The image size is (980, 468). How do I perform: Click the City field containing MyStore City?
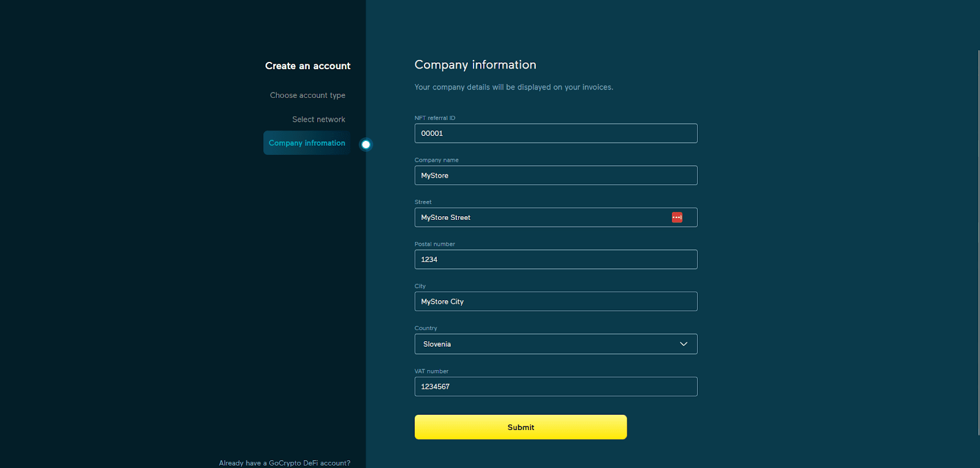(556, 301)
